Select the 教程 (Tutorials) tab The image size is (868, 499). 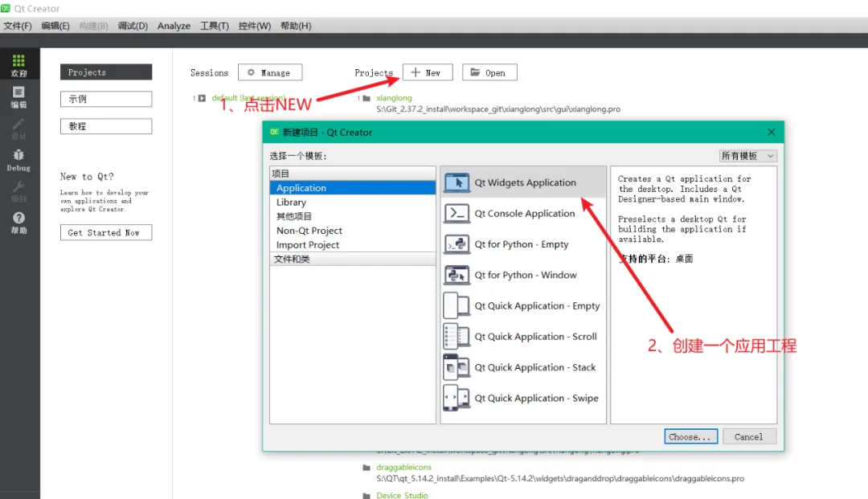(106, 126)
